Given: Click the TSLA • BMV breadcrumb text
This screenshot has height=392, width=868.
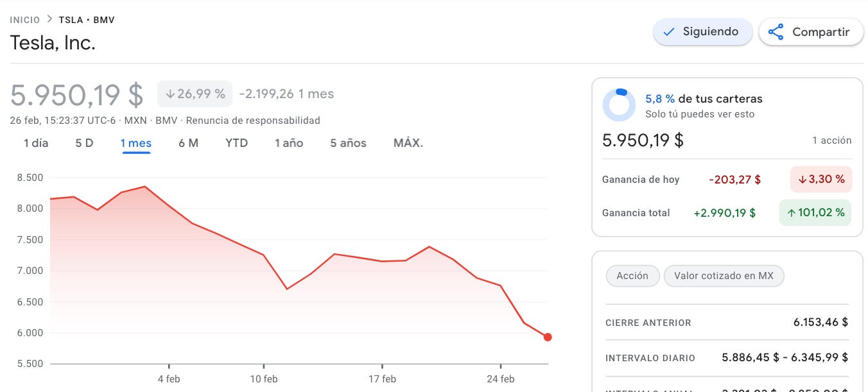Looking at the screenshot, I should pos(87,20).
